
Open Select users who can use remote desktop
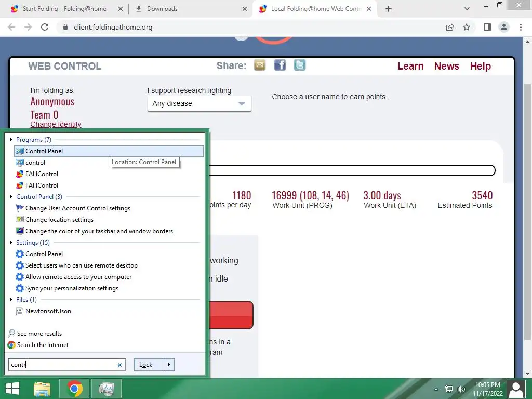(109, 265)
